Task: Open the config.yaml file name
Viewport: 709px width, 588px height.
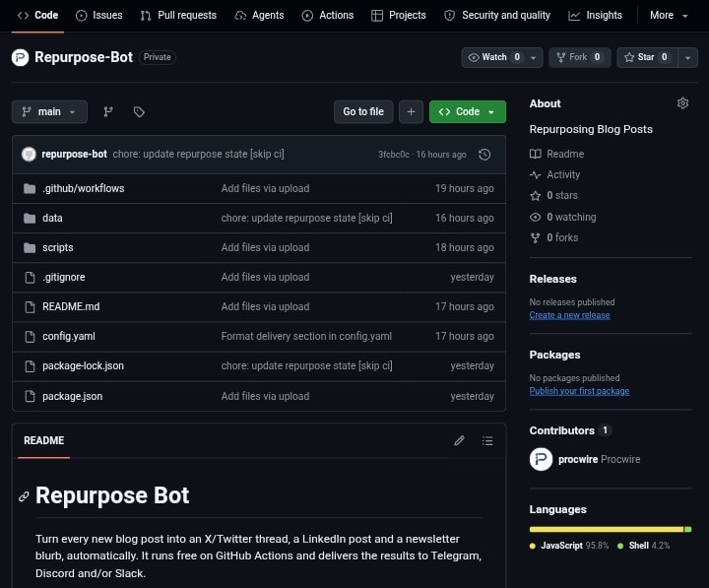Action: (x=69, y=337)
